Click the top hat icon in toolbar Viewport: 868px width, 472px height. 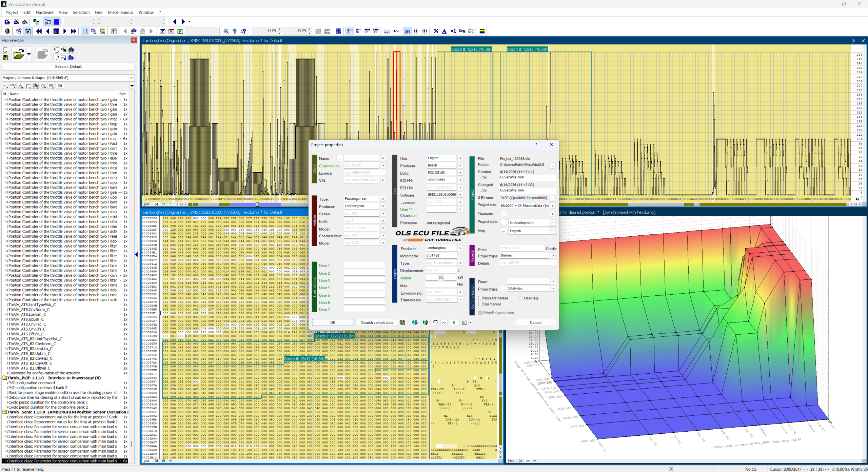(7, 31)
